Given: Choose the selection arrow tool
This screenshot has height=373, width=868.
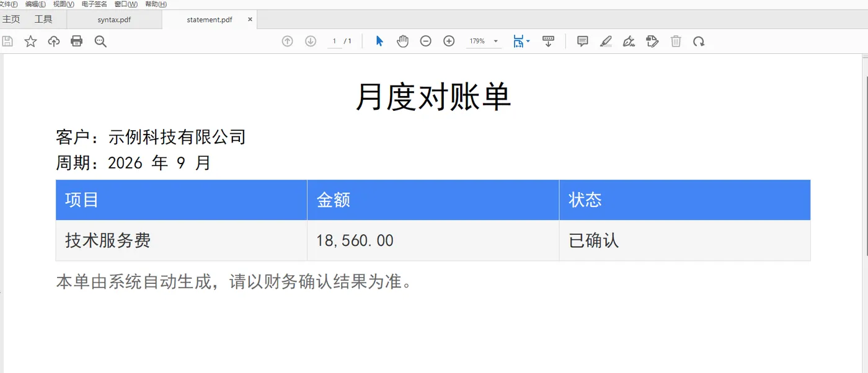Looking at the screenshot, I should (379, 42).
